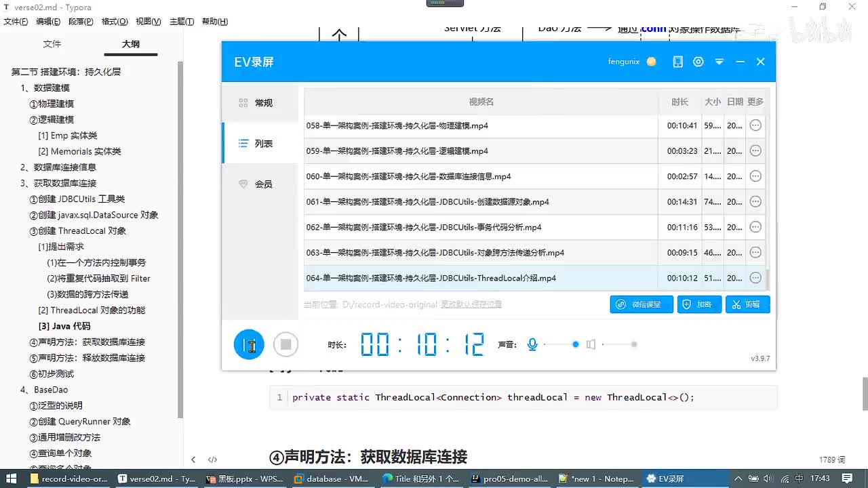Click the microphone icon in EV recorder
Viewport: 868px width, 488px height.
click(x=532, y=344)
